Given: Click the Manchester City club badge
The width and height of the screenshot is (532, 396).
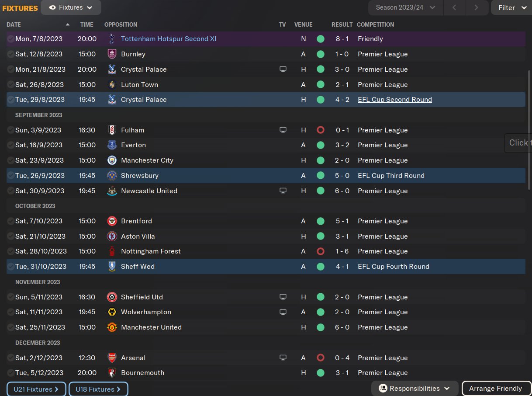Looking at the screenshot, I should click(112, 160).
